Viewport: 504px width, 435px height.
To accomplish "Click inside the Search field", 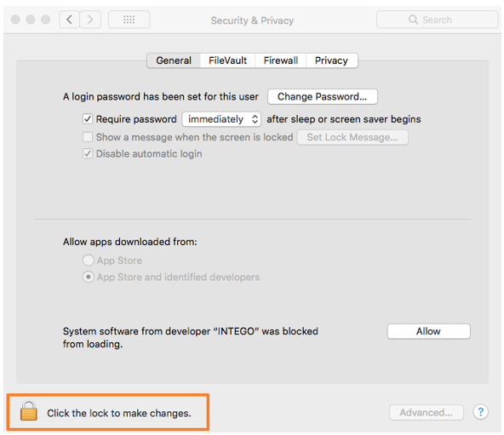I will click(437, 20).
